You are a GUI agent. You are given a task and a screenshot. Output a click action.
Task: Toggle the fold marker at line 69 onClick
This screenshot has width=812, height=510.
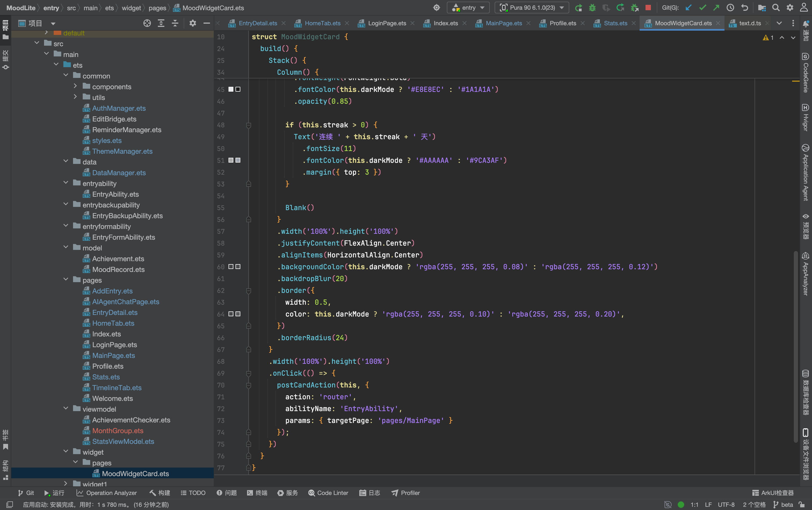(248, 373)
